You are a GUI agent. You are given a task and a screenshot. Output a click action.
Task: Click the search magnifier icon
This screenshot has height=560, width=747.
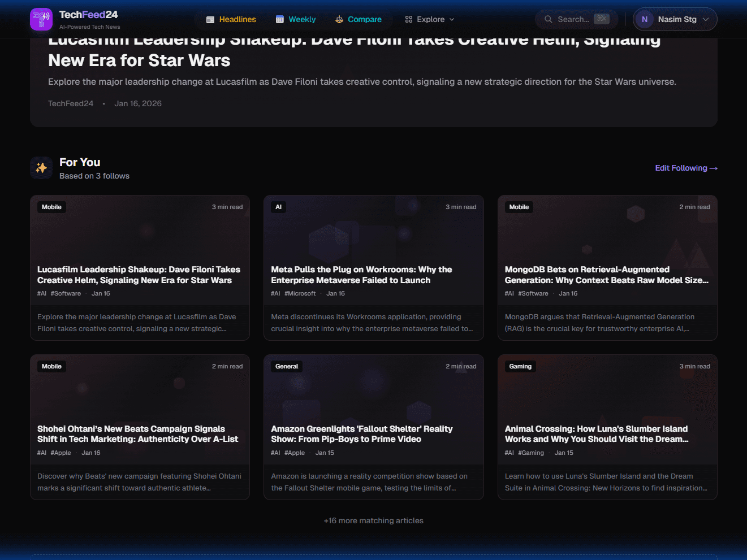coord(547,19)
